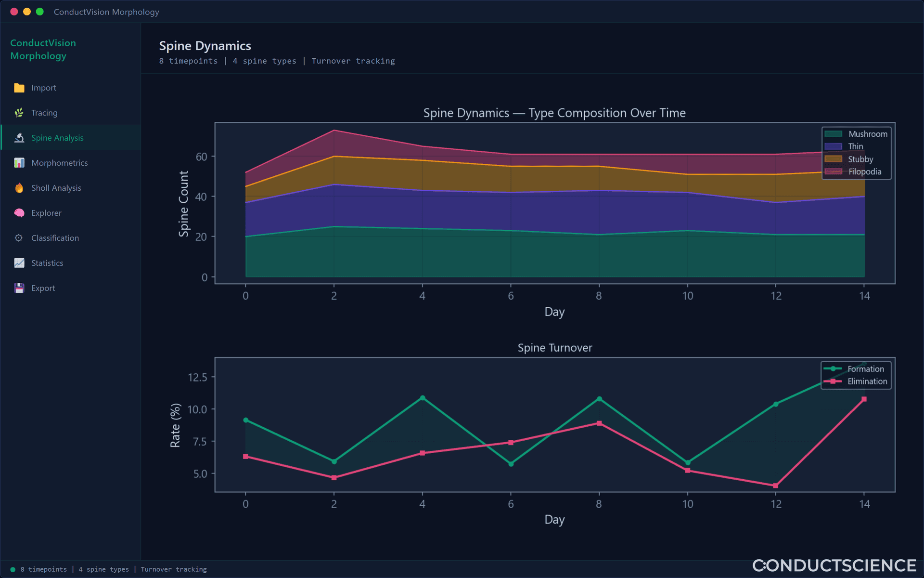
Task: Click the ConductVision Morphology sidebar logo text
Action: pyautogui.click(x=43, y=50)
